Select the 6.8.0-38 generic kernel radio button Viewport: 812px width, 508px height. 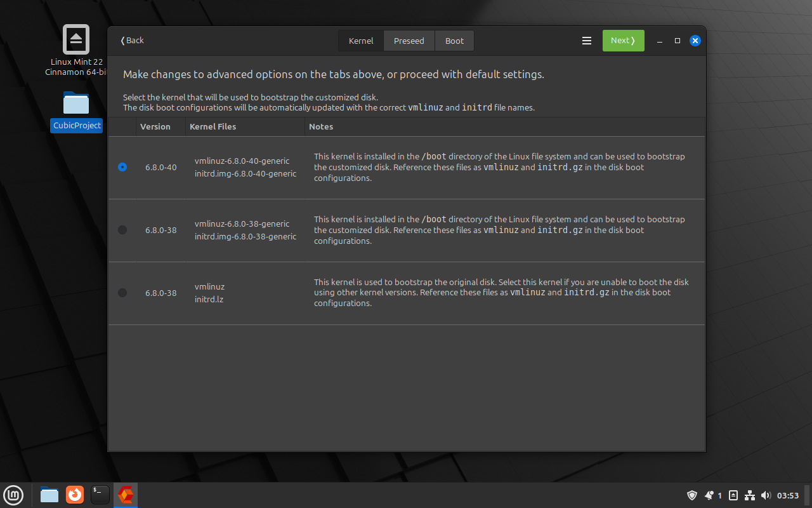122,230
